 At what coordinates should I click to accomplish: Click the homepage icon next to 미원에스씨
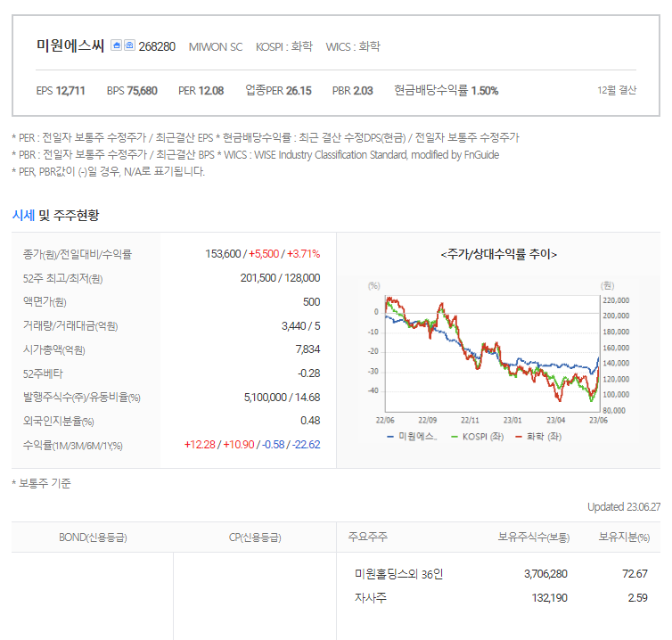pos(116,45)
